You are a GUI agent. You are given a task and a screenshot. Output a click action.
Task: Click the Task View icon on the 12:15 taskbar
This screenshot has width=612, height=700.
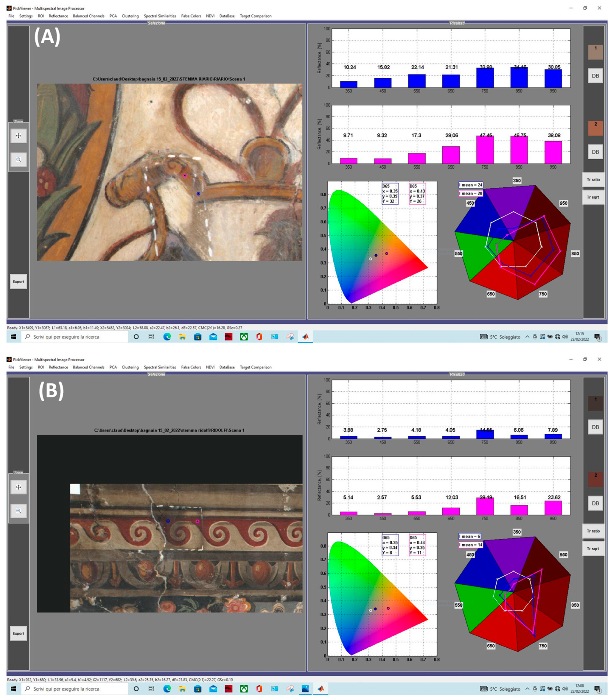point(151,336)
